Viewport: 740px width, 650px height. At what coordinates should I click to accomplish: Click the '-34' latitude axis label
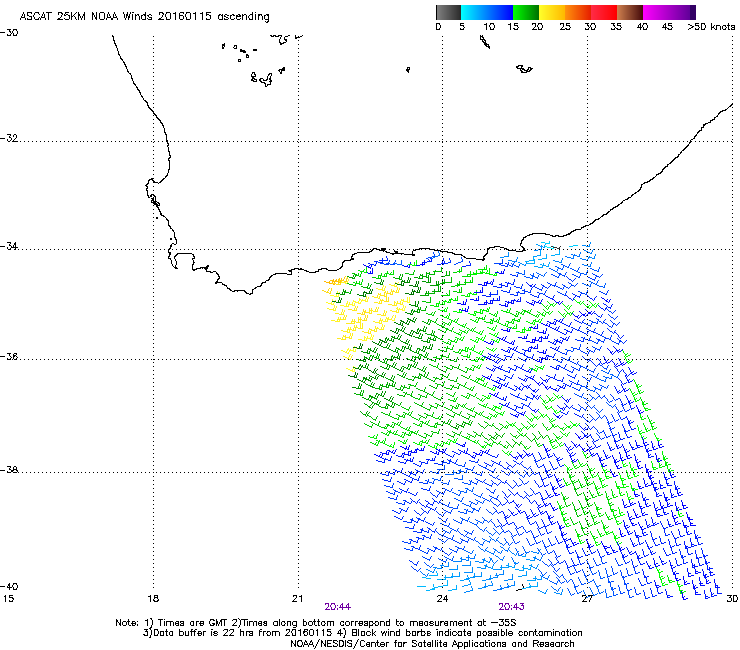pyautogui.click(x=9, y=246)
